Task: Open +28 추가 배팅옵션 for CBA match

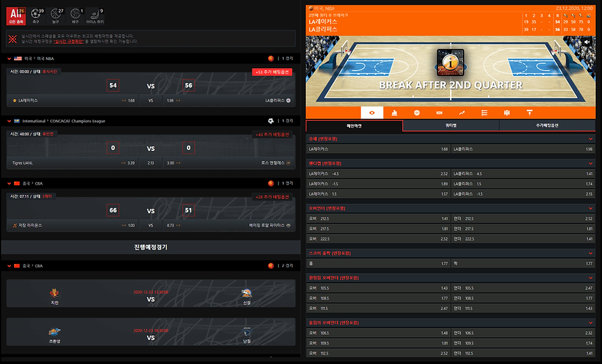Action: click(272, 197)
